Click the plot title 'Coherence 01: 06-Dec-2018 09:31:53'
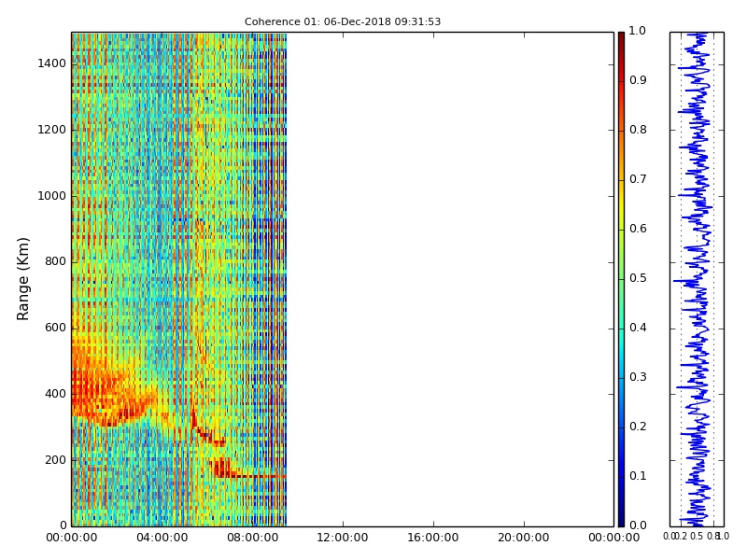The image size is (747, 560). click(343, 21)
